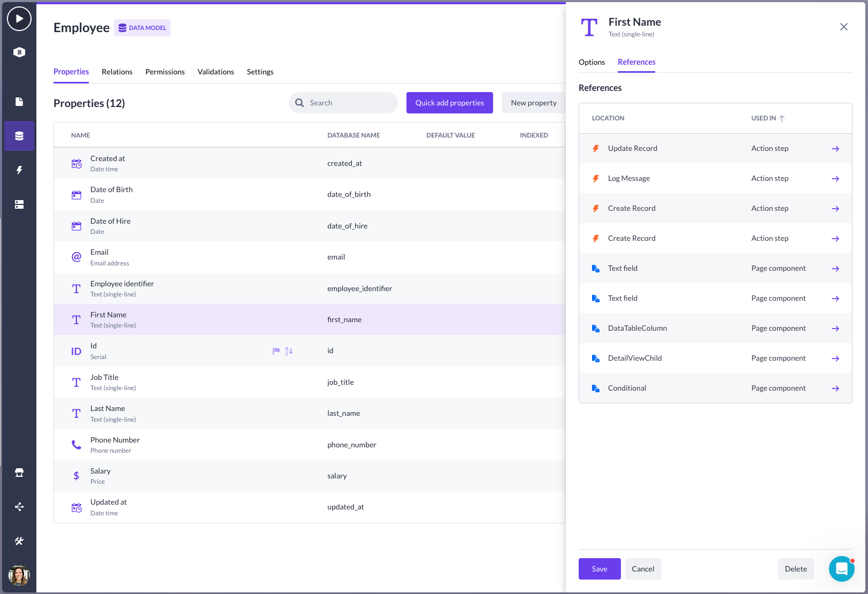This screenshot has height=594, width=868.
Task: Open Actions via the lightning bolt sidebar icon
Action: 19,170
